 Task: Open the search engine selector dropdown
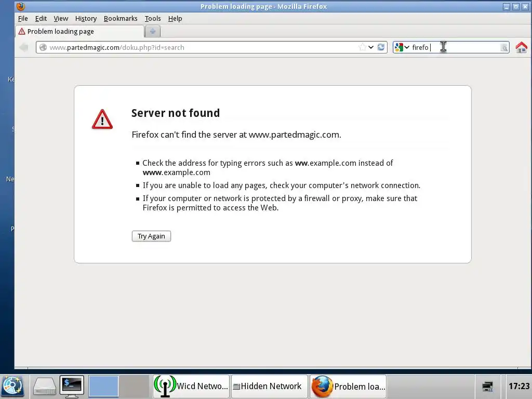click(403, 47)
